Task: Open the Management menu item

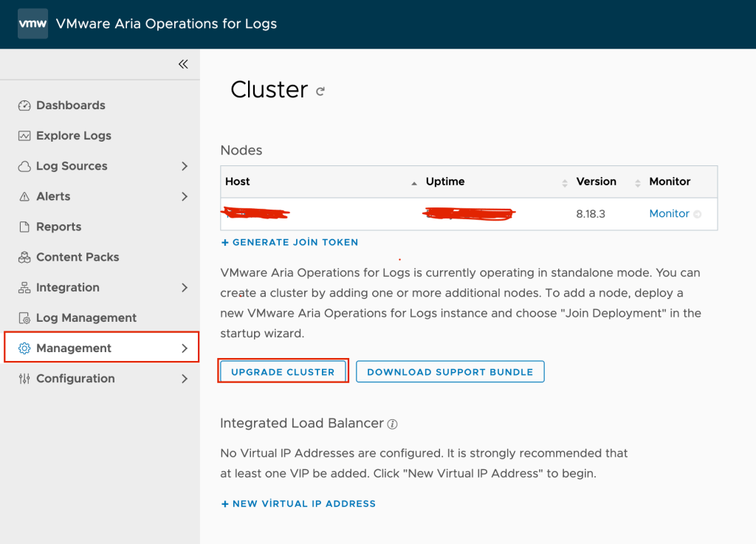Action: [x=74, y=348]
